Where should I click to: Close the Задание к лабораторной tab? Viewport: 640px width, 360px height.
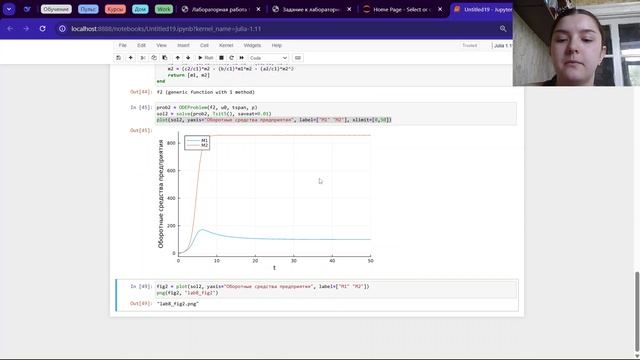[x=349, y=9]
